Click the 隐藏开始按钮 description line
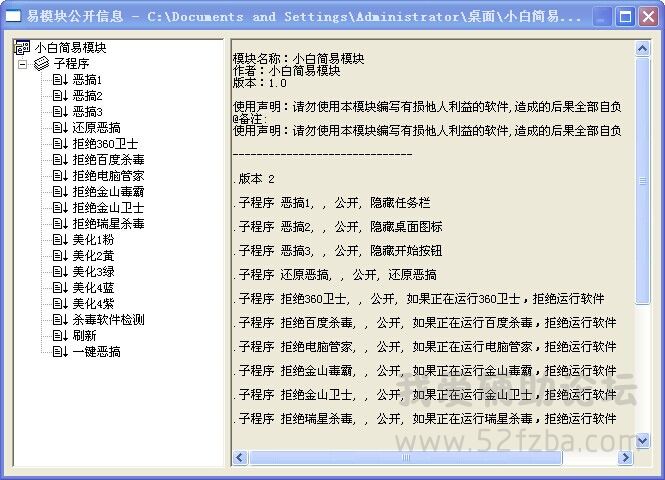 pos(338,251)
